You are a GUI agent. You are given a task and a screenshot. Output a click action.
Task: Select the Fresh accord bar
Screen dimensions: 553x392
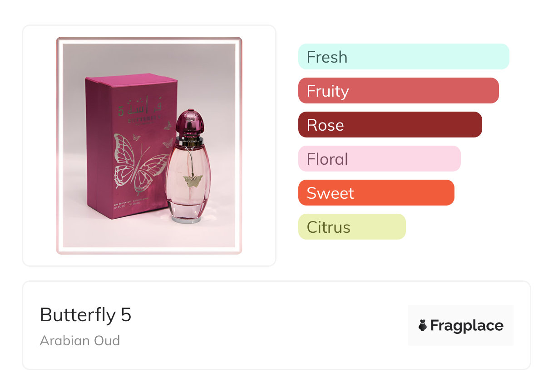[x=403, y=57]
